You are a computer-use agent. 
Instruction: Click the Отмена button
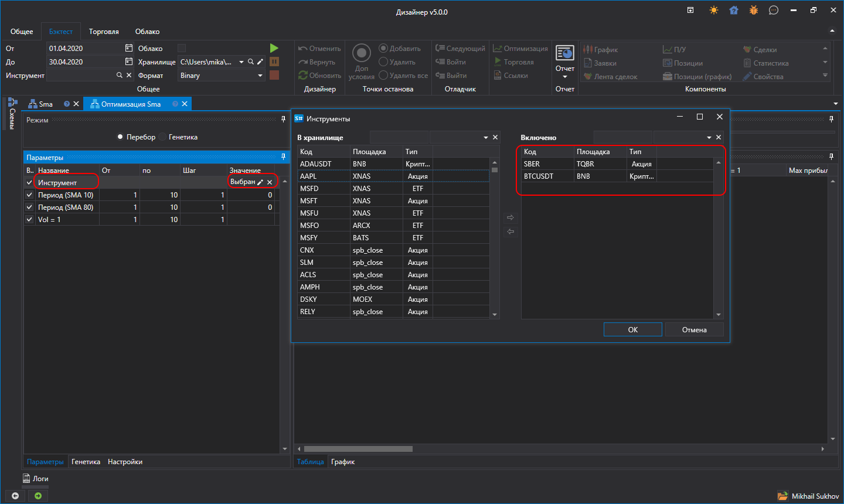(695, 329)
